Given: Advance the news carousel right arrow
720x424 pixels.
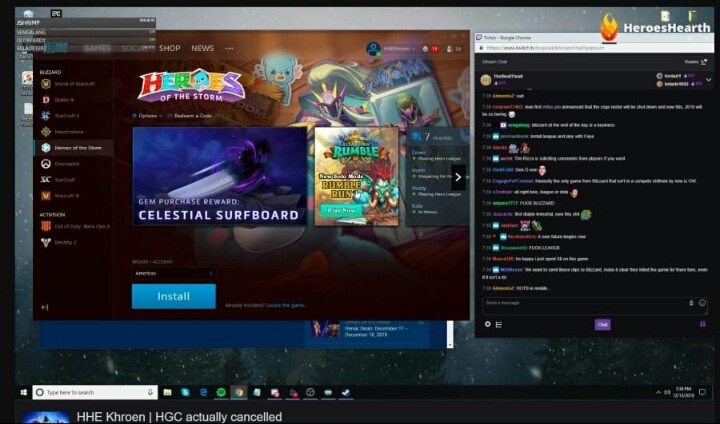Looking at the screenshot, I should point(458,177).
